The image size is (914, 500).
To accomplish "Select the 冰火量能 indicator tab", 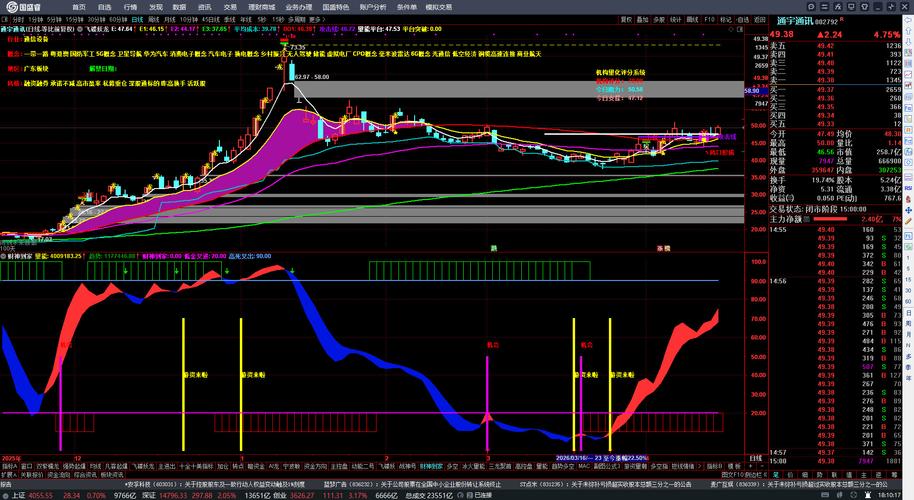I will (x=473, y=466).
